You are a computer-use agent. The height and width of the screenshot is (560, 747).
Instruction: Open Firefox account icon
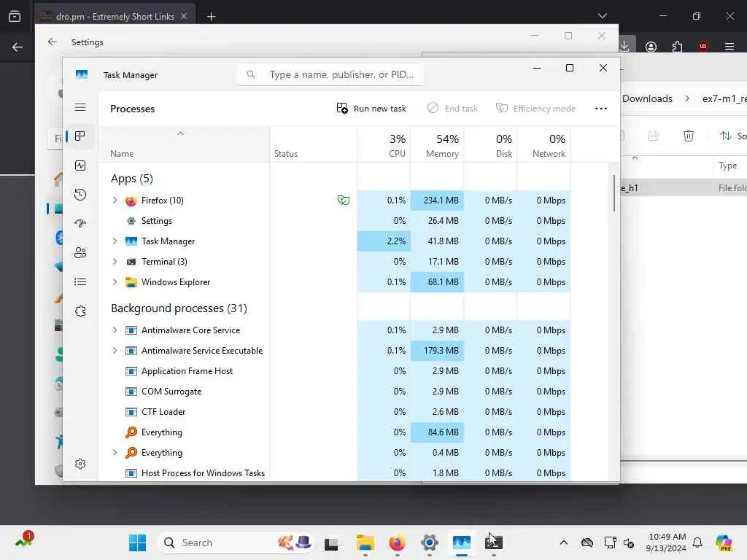(651, 47)
